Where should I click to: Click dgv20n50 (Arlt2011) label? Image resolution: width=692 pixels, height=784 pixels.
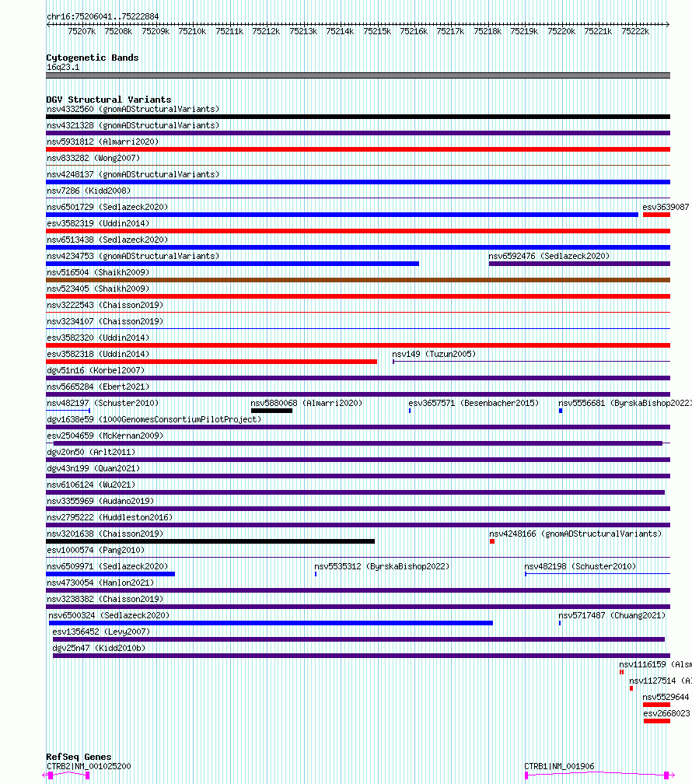91,452
